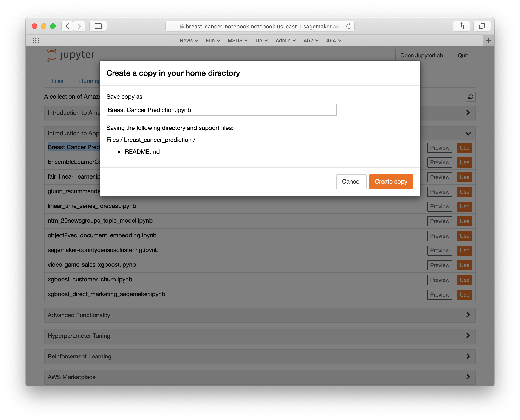
Task: Add a new tab with plus icon
Action: point(488,41)
